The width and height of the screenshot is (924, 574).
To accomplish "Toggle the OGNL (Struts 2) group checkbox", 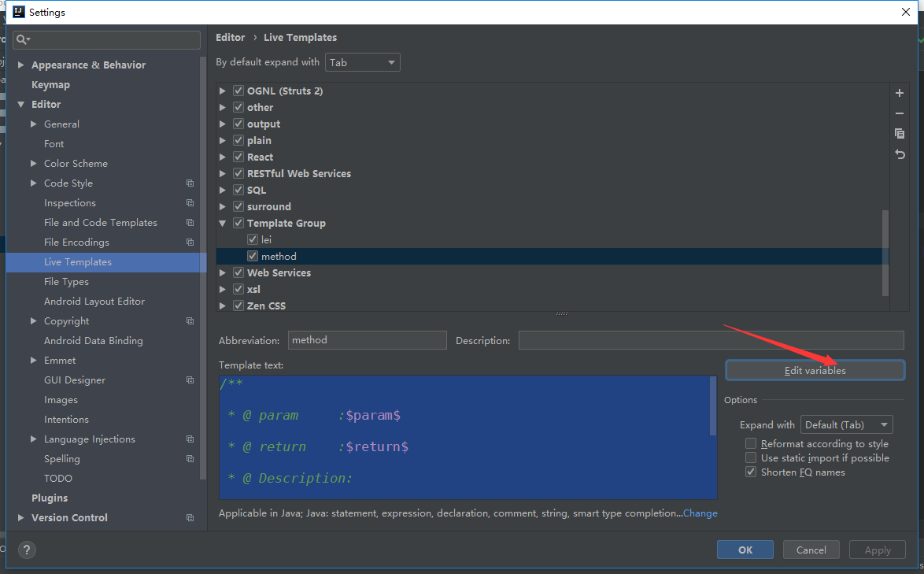I will (x=238, y=91).
